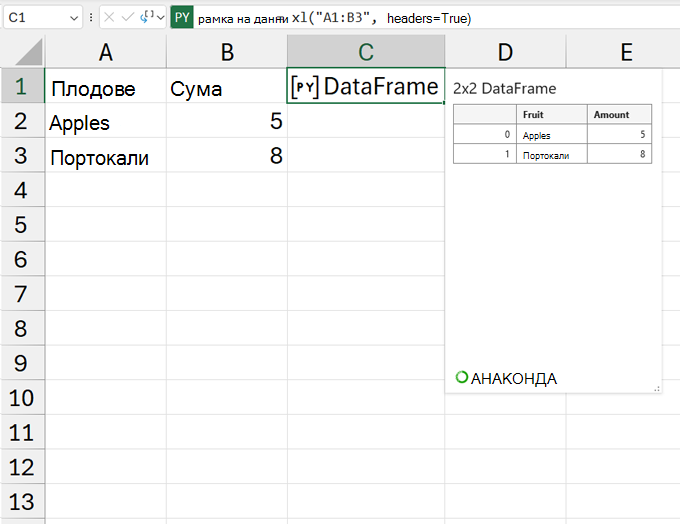Confirm formula with the checkmark icon
Image resolution: width=680 pixels, height=524 pixels.
[128, 17]
